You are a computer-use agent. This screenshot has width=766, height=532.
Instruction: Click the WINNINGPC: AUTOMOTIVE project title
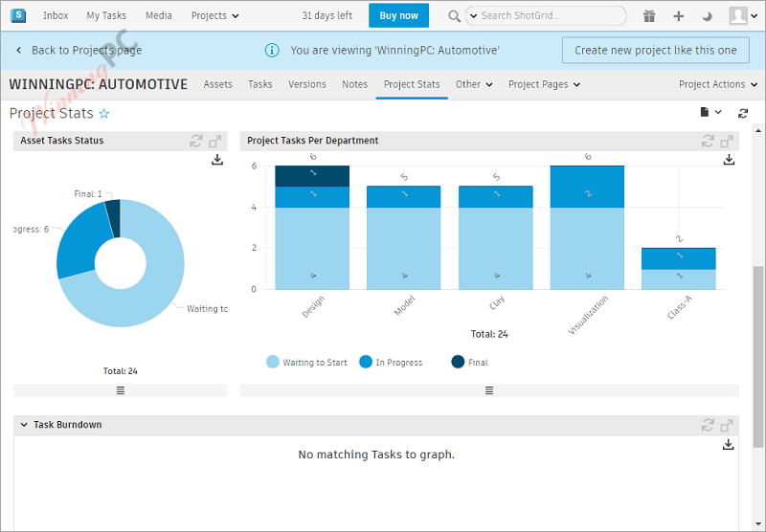point(99,84)
